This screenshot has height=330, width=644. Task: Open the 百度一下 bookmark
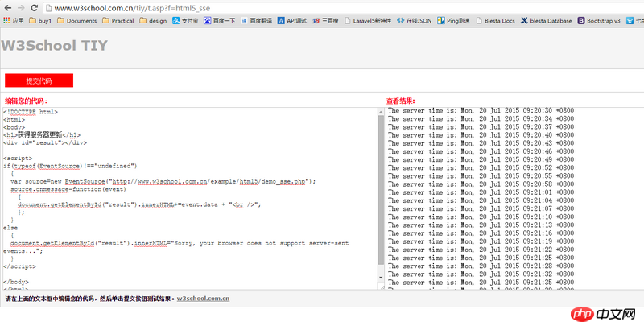pyautogui.click(x=219, y=20)
